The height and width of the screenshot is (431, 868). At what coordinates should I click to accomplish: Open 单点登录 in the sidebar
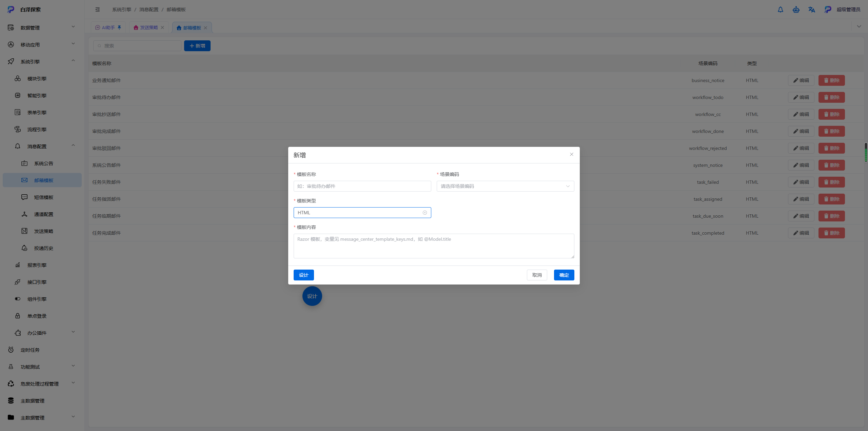[x=42, y=316]
